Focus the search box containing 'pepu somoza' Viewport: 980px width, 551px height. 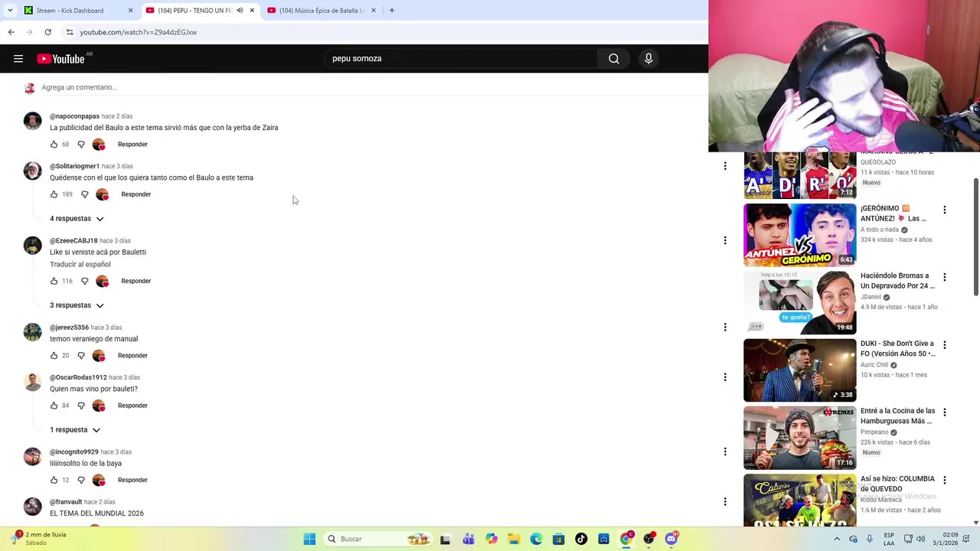click(x=462, y=58)
